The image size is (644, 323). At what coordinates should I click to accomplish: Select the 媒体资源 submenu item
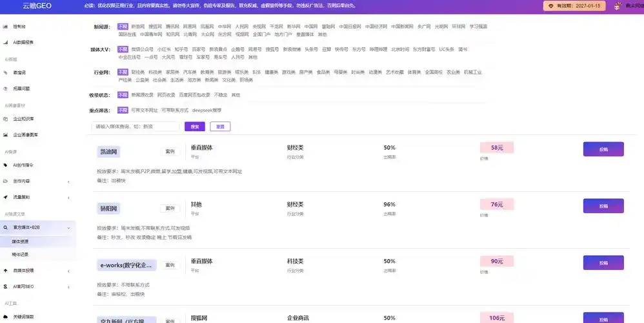(x=20, y=241)
